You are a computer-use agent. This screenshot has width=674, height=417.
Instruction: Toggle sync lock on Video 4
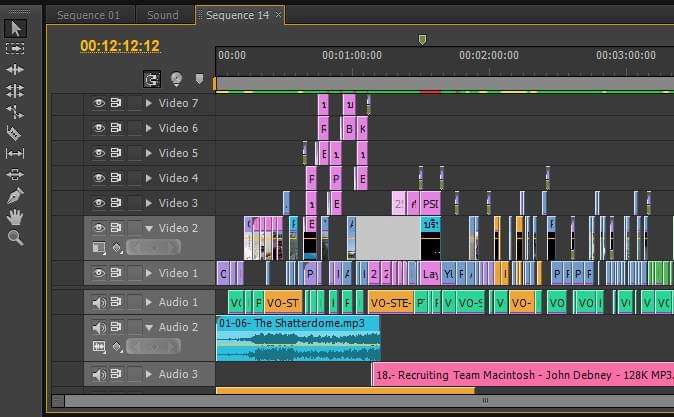[x=116, y=178]
